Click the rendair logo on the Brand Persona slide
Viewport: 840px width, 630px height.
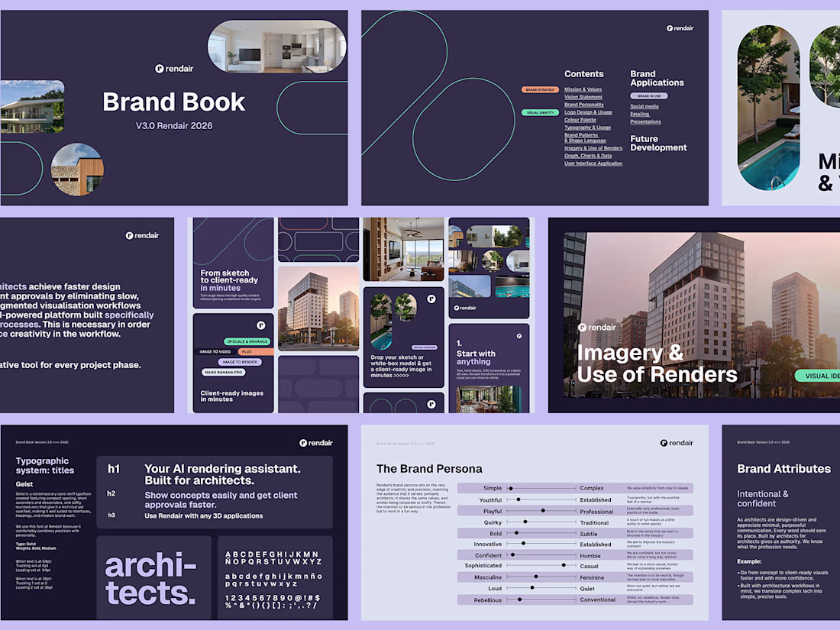[x=677, y=442]
